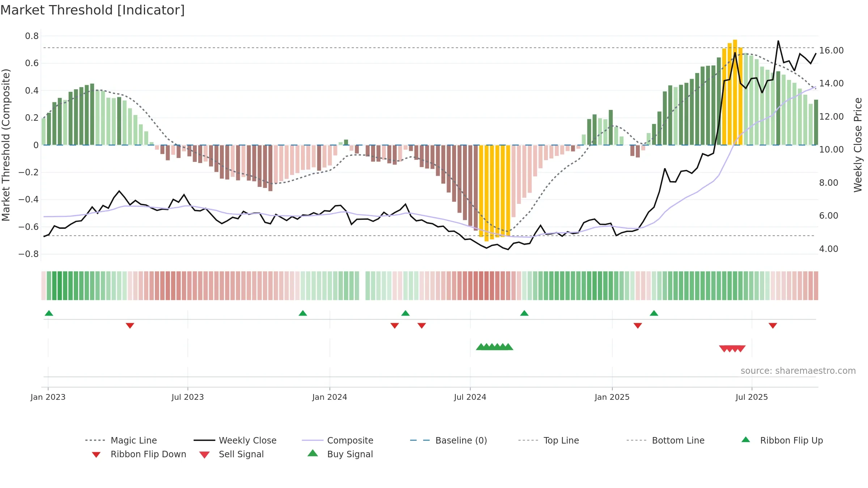Click the Weekly Close Price axis title
Image resolution: width=868 pixels, height=488 pixels.
[x=858, y=145]
